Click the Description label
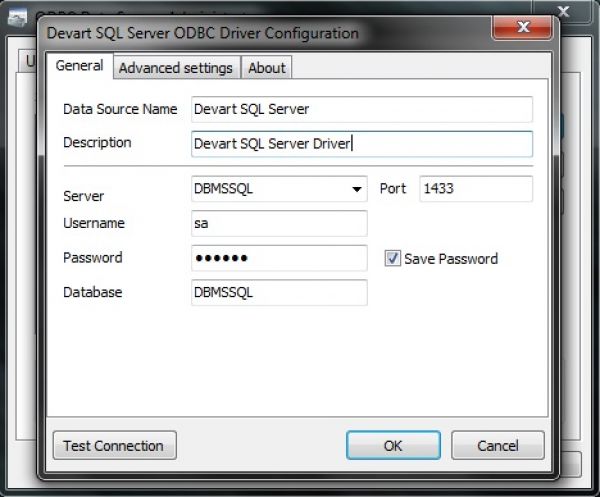The width and height of the screenshot is (600, 497). click(97, 143)
